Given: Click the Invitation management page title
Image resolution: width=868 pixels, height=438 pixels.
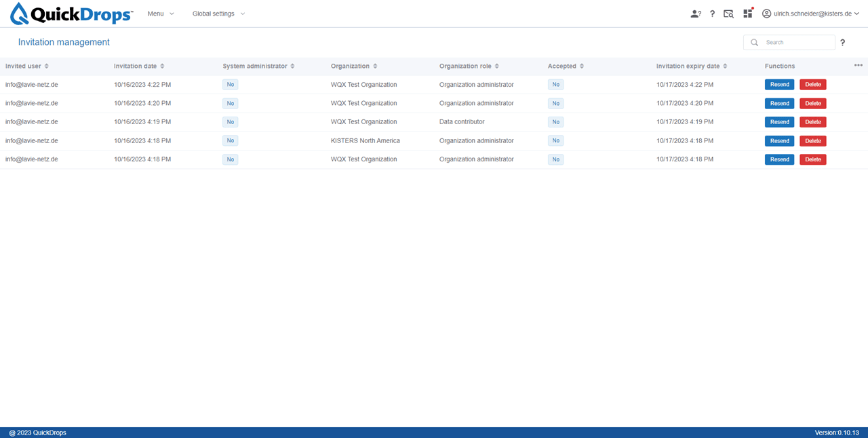Looking at the screenshot, I should tap(64, 42).
